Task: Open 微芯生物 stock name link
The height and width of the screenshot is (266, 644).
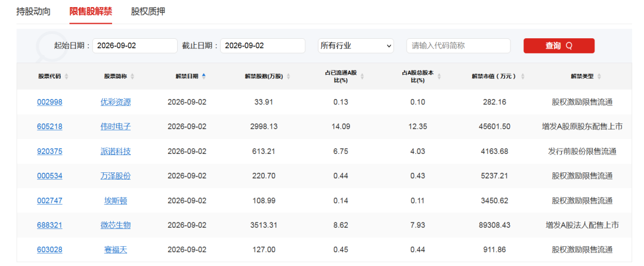Action: (x=116, y=225)
